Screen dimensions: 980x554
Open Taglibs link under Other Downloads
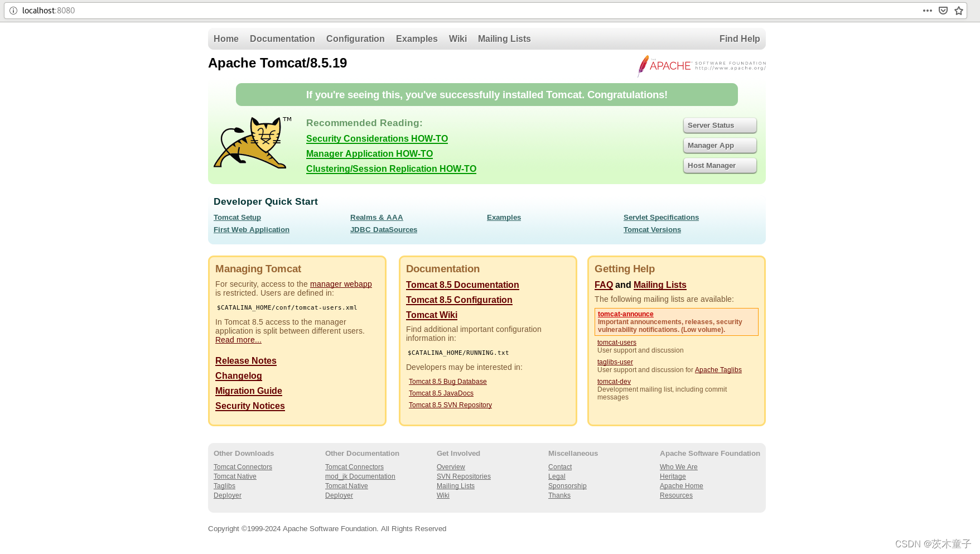coord(224,486)
